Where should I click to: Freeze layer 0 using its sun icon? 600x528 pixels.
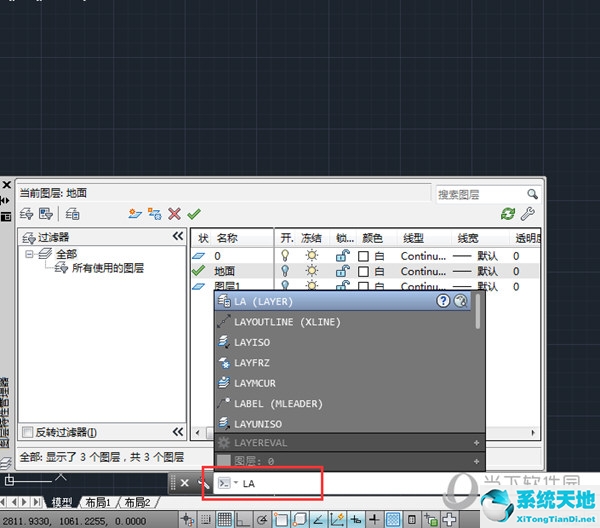312,255
